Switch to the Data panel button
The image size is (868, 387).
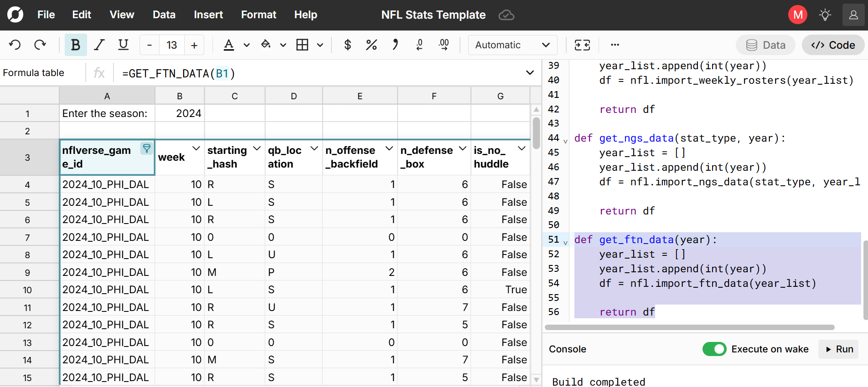(765, 45)
